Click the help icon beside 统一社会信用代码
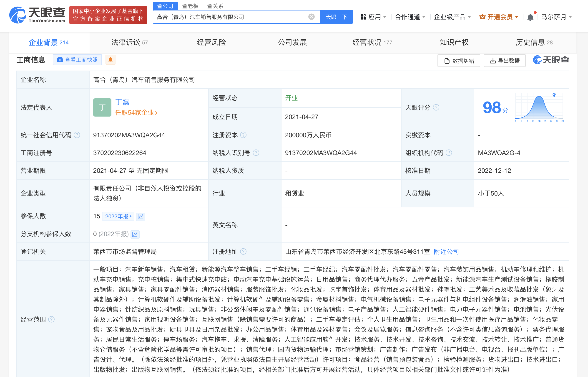This screenshot has height=377, width=588. point(77,135)
